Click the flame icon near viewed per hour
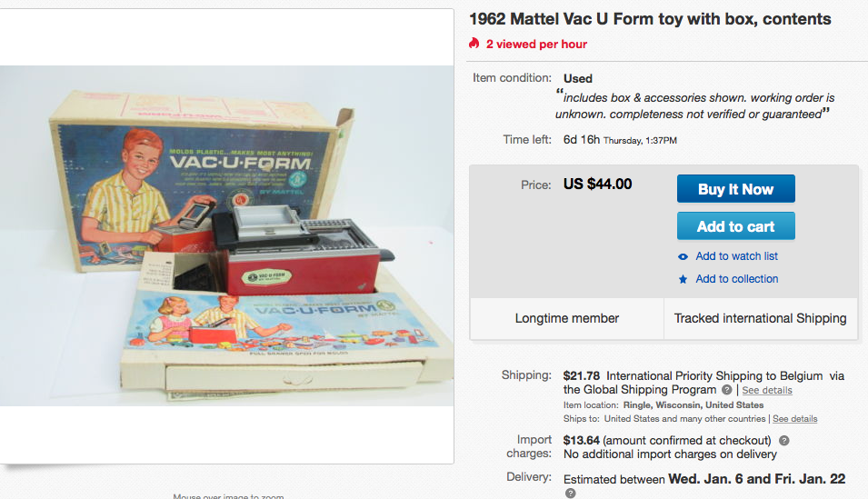Viewport: 868px width, 499px height. [474, 44]
